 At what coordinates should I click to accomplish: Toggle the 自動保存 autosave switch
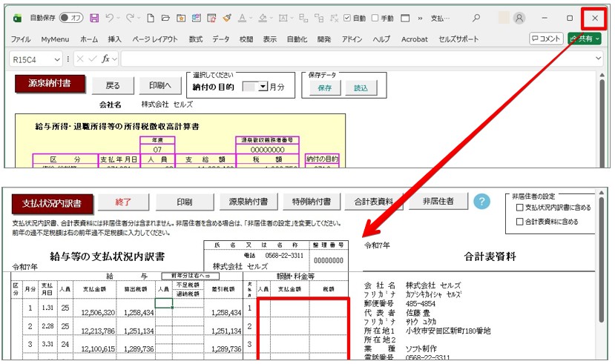71,18
